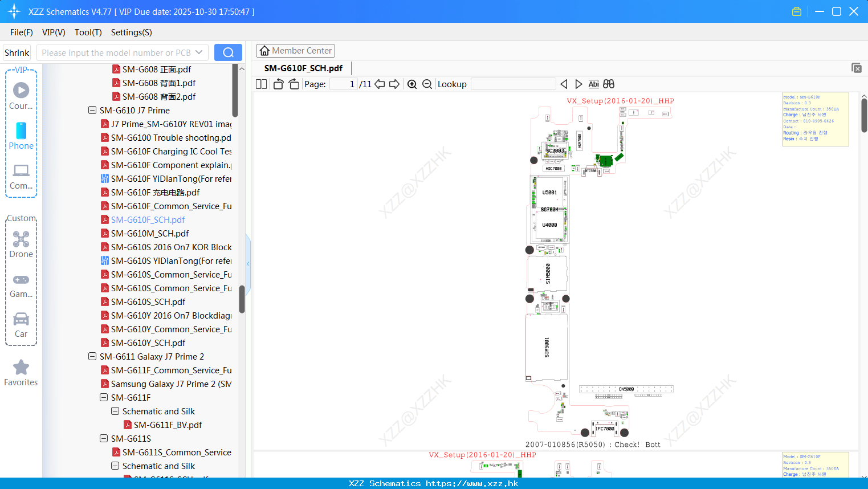The image size is (868, 489).
Task: Open the Drone category
Action: 21,244
